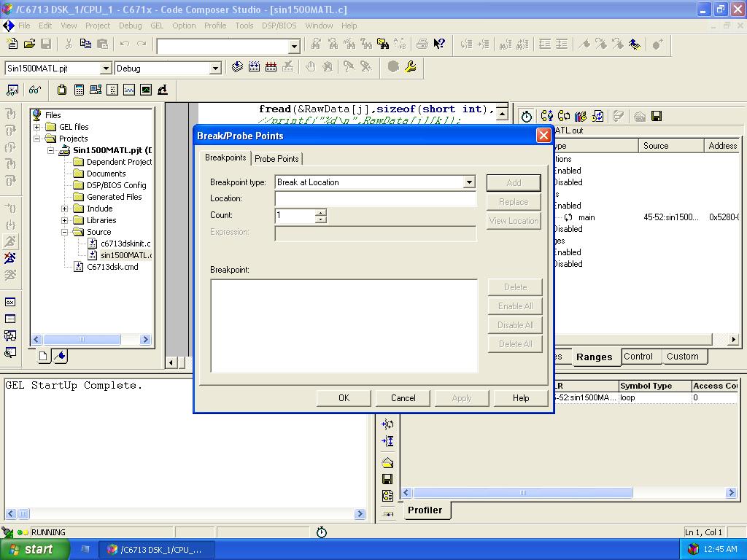Select sin1500MATL.c in project tree

click(125, 255)
